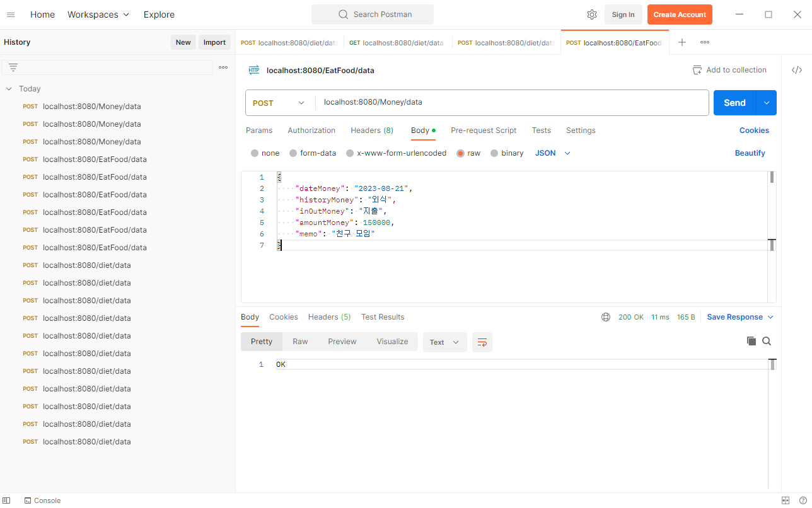Open the GET localhost:8080/diet/data tab
The width and height of the screenshot is (812, 508).
pyautogui.click(x=398, y=43)
